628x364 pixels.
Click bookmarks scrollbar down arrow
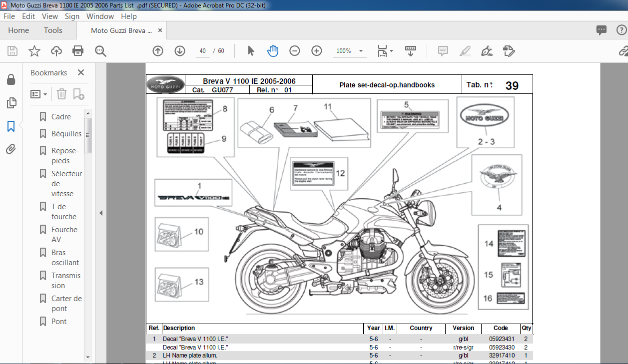(x=87, y=357)
